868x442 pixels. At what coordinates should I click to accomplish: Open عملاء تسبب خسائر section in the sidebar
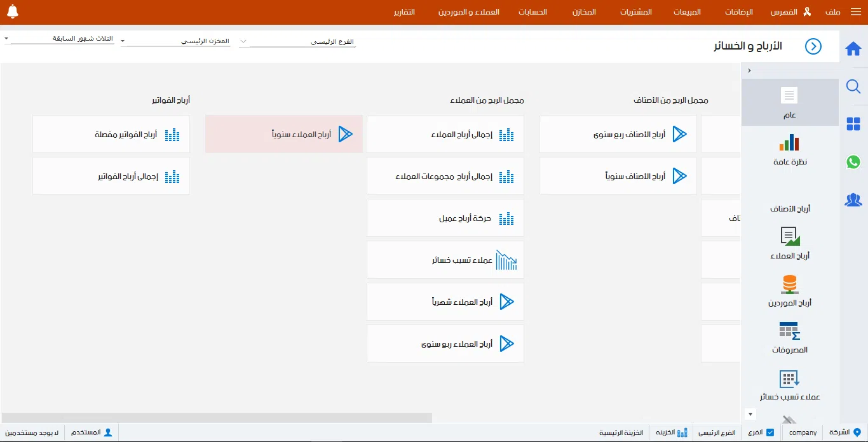789,384
